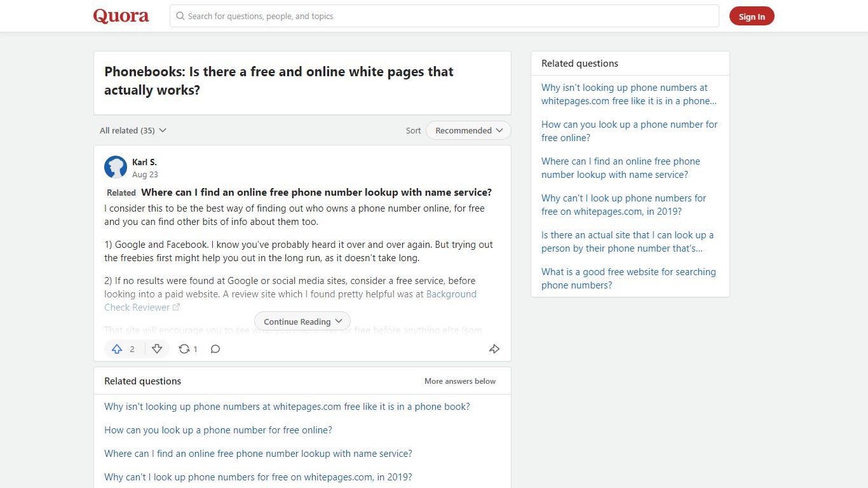Click the search magnifier icon
This screenshot has width=868, height=488.
point(180,16)
